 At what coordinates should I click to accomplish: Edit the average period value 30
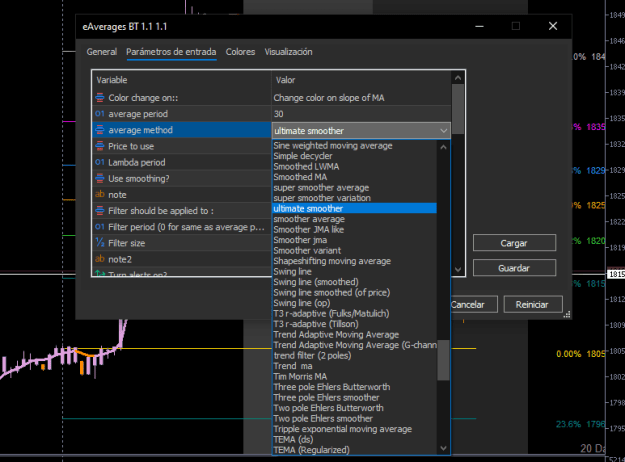361,114
